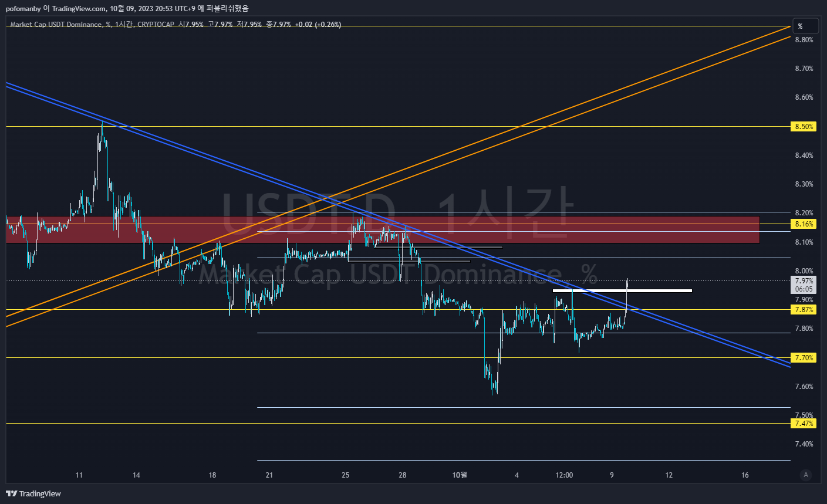Click the yellow 7.47% price label
The image size is (827, 504).
pos(804,423)
